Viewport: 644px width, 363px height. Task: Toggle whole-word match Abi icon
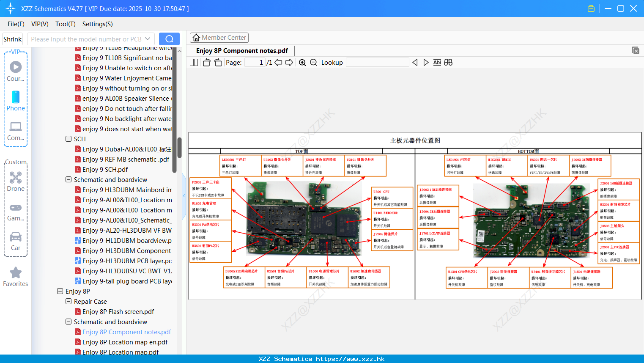437,62
